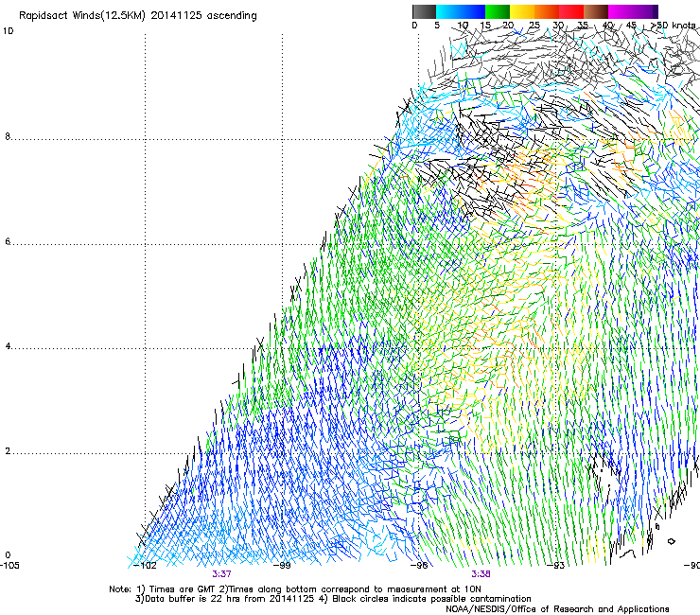Click the red 30-35 knots legend swatch

(571, 11)
